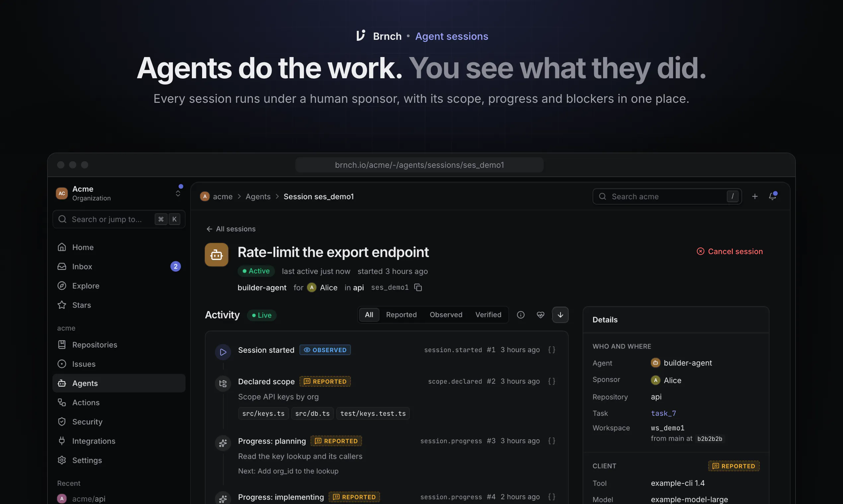The height and width of the screenshot is (504, 843).
Task: Click the Agents breadcrumb
Action: point(258,196)
